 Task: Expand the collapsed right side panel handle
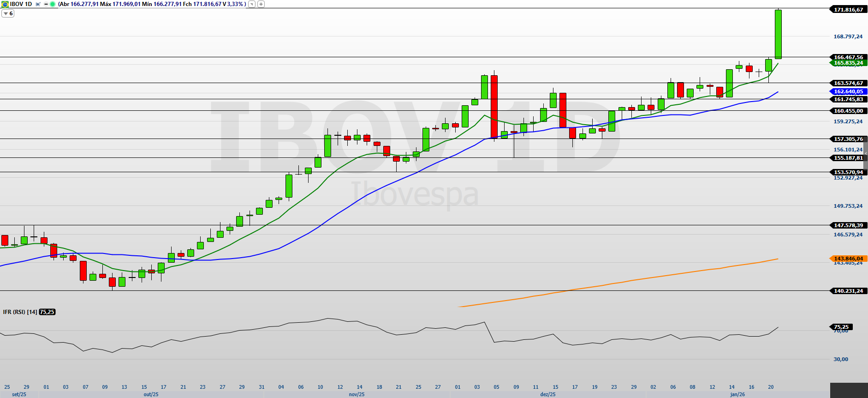click(x=866, y=154)
